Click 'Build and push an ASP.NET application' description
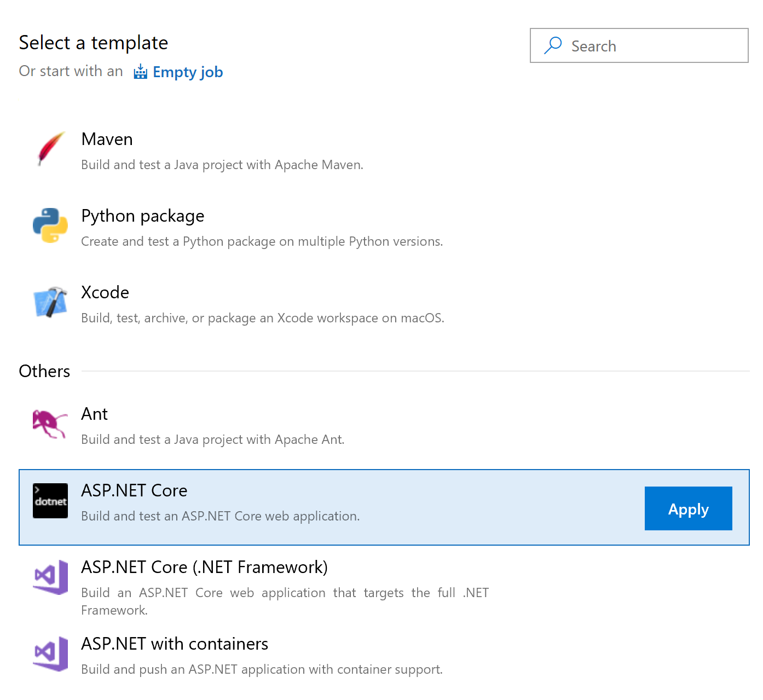 click(262, 669)
